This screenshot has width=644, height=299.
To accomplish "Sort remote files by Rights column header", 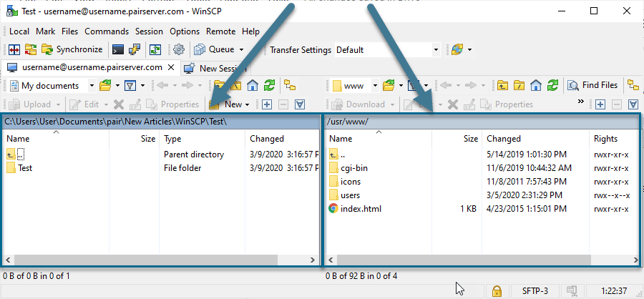I will pyautogui.click(x=605, y=139).
